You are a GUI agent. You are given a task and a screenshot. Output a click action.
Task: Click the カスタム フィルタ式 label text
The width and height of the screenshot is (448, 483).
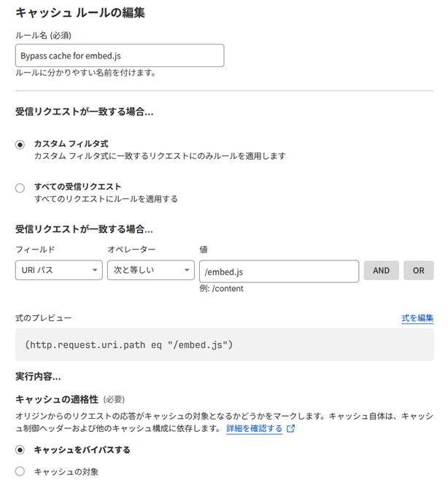coord(72,144)
